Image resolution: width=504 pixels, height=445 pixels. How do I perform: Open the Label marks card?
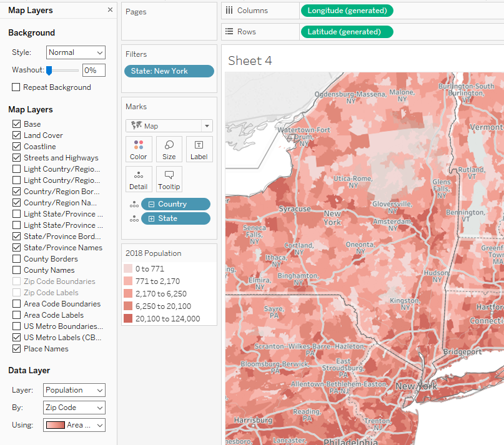coord(199,149)
